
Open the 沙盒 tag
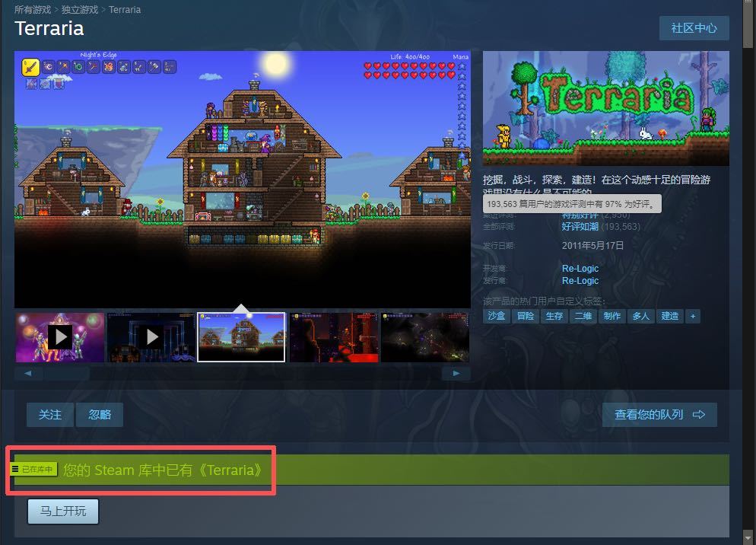click(x=496, y=316)
